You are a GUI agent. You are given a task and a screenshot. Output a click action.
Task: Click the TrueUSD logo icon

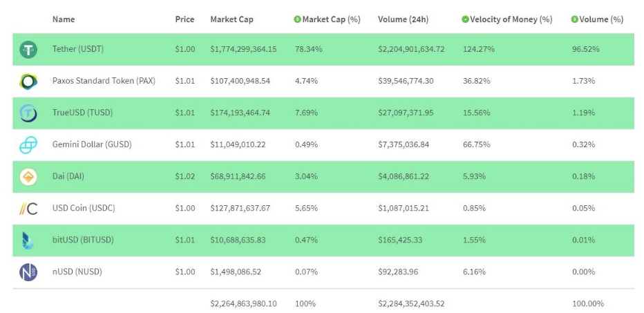[x=28, y=113]
